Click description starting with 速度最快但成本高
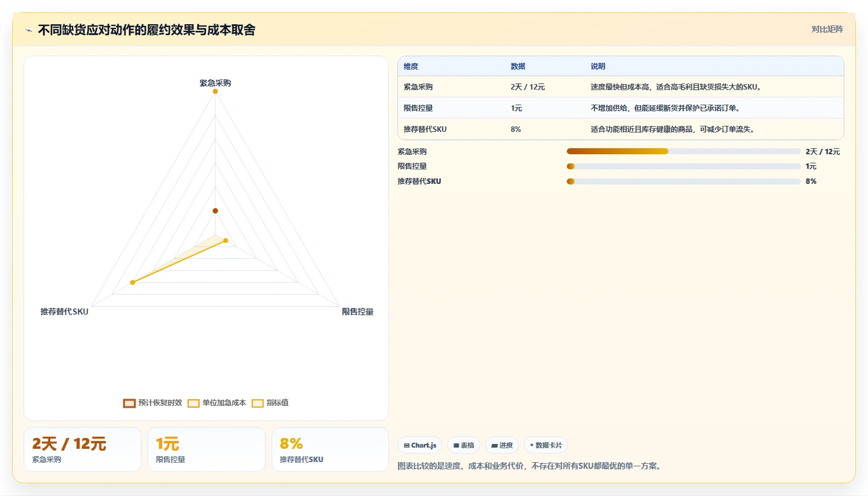This screenshot has width=868, height=496. click(x=677, y=87)
